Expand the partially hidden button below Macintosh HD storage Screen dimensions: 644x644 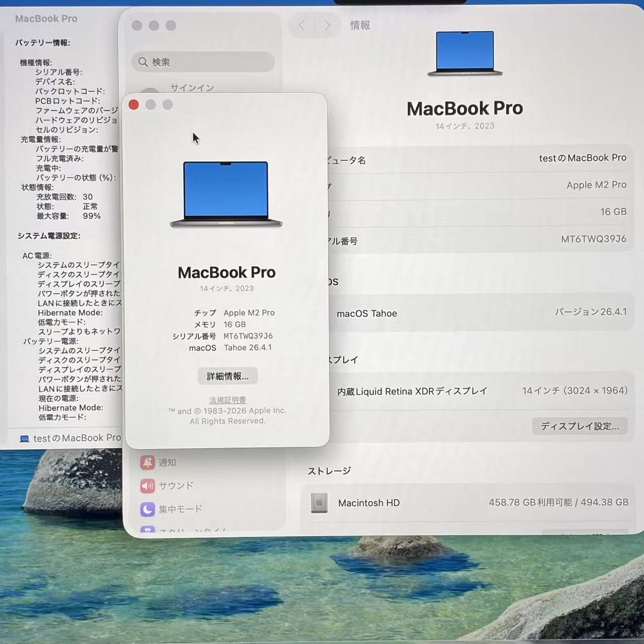(585, 532)
